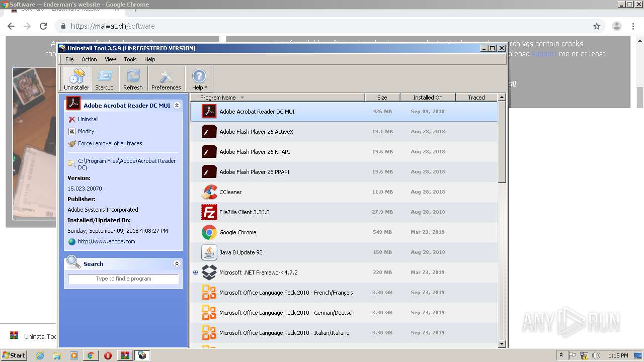Open the Action menu
Image resolution: width=644 pixels, height=362 pixels.
89,59
